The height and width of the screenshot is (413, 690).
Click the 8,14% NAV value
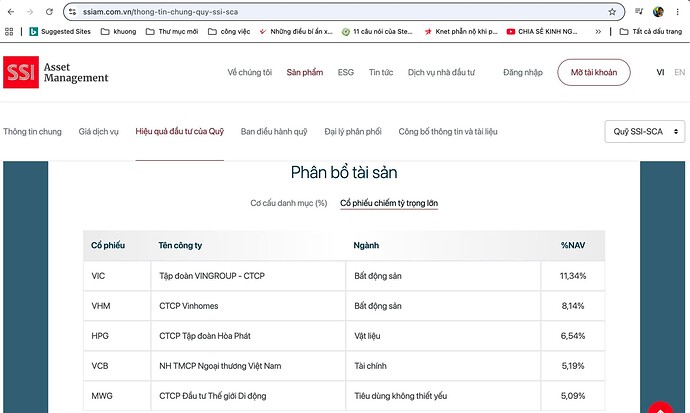point(573,306)
